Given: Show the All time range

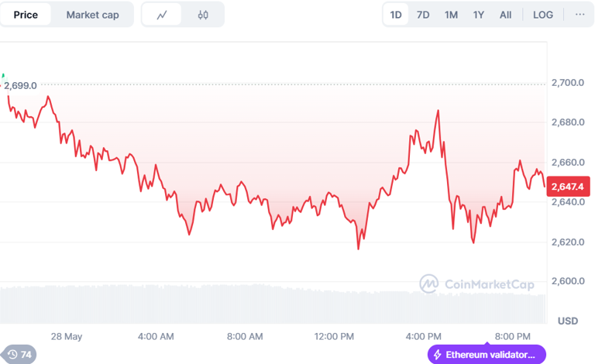Looking at the screenshot, I should (x=505, y=15).
